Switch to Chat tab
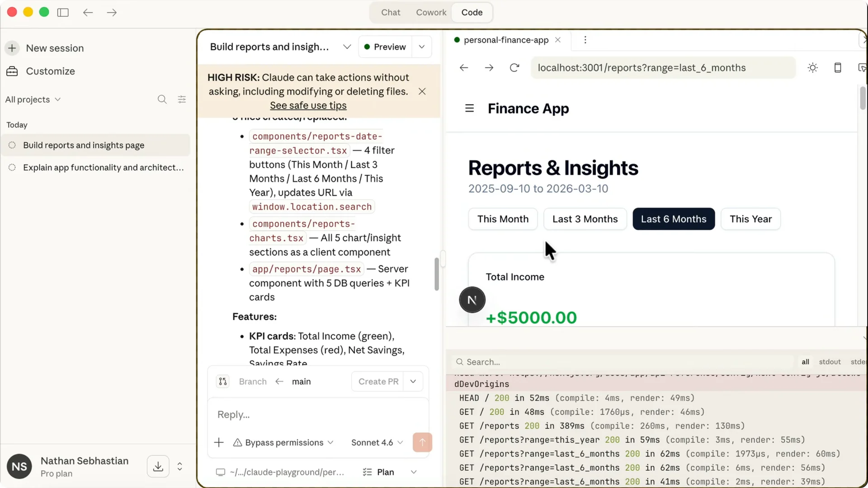868x488 pixels. [x=391, y=13]
